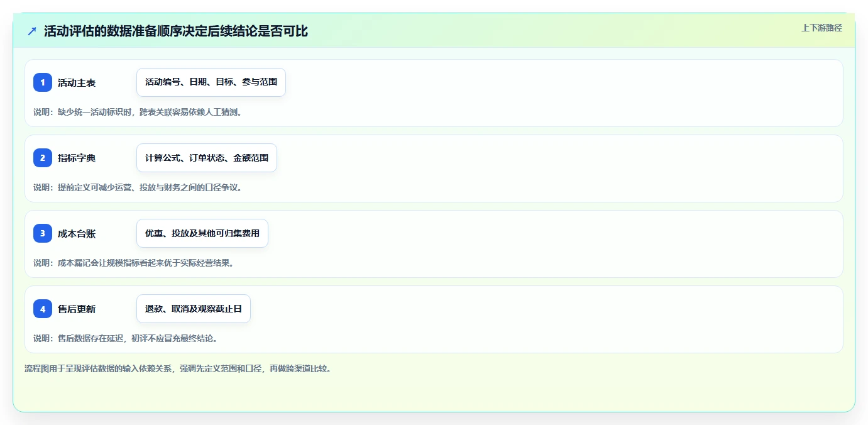Viewport: 868px width, 425px height.
Task: Click the note about 提前定义可减少口径争议
Action: [138, 187]
